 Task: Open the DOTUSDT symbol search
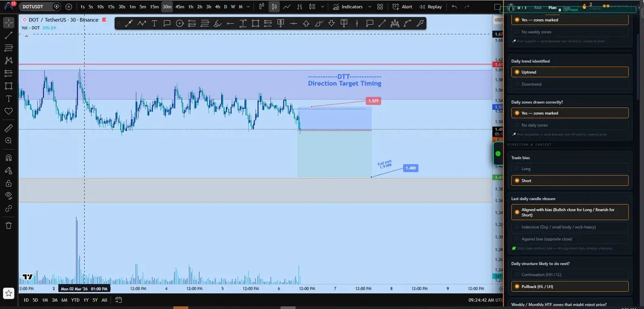[x=41, y=7]
